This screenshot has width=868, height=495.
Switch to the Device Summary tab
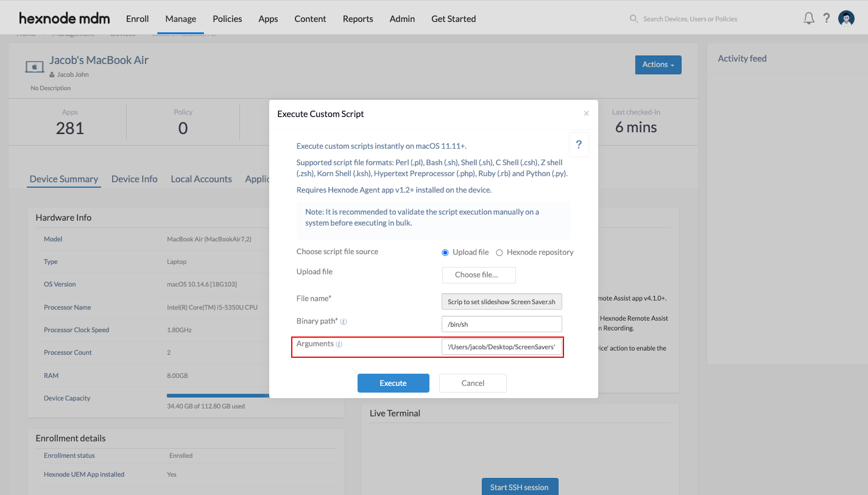pos(64,179)
